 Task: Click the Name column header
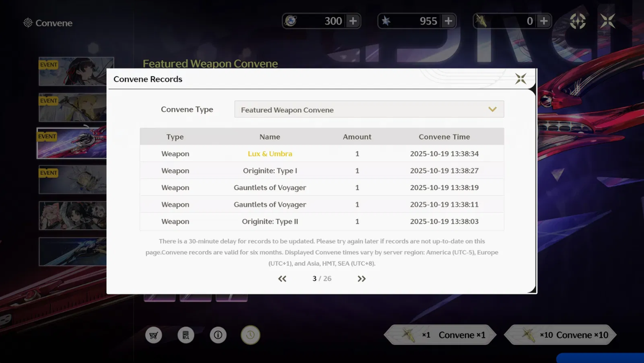(270, 137)
